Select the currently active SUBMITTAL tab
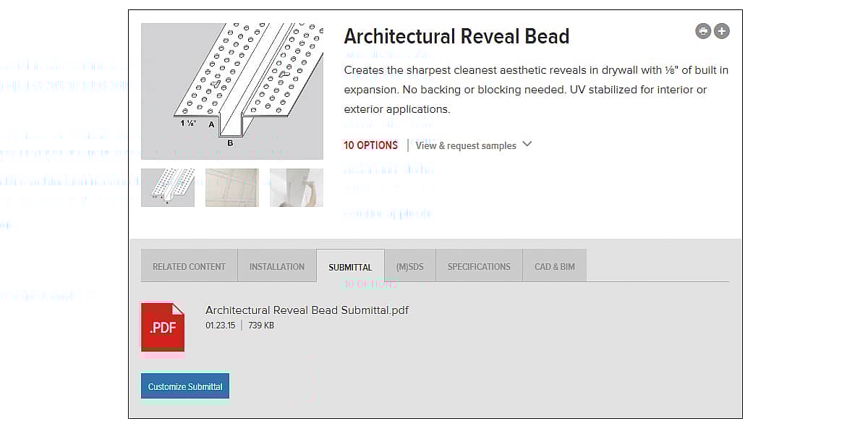 (350, 266)
